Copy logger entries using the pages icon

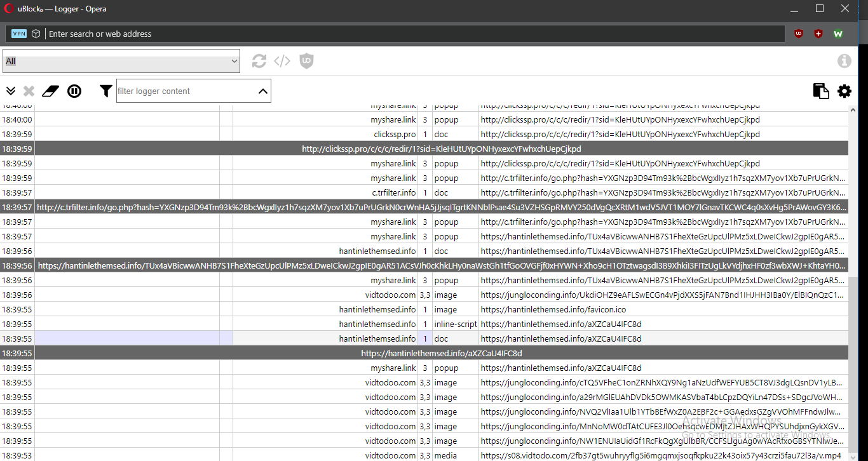(x=821, y=91)
